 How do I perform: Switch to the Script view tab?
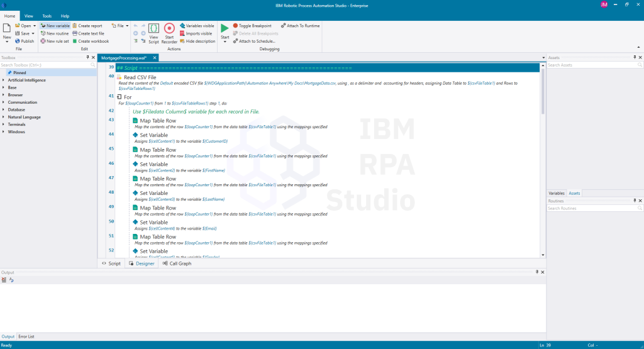[111, 263]
